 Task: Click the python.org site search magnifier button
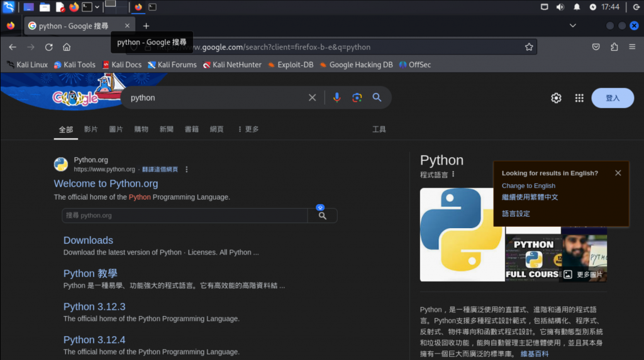click(x=323, y=215)
